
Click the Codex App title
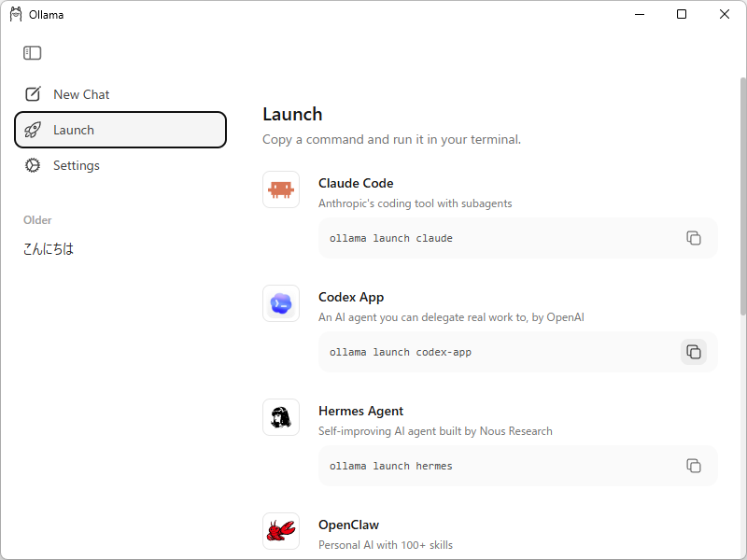tap(351, 297)
